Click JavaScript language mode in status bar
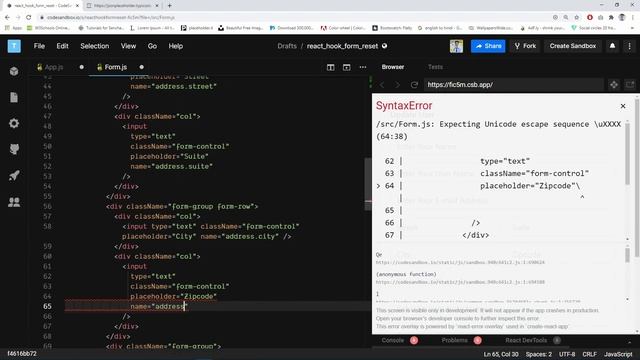 coord(618,354)
